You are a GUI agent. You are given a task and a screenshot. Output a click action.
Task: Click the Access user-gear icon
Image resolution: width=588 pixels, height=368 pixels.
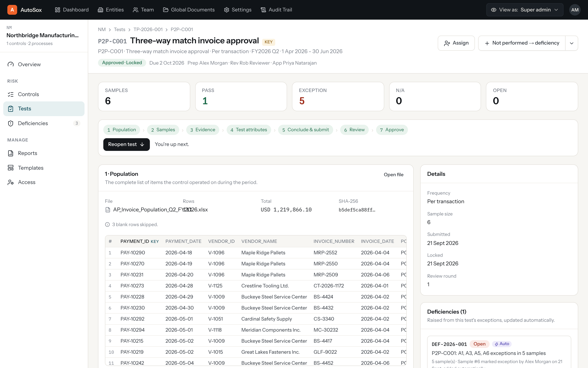11,182
